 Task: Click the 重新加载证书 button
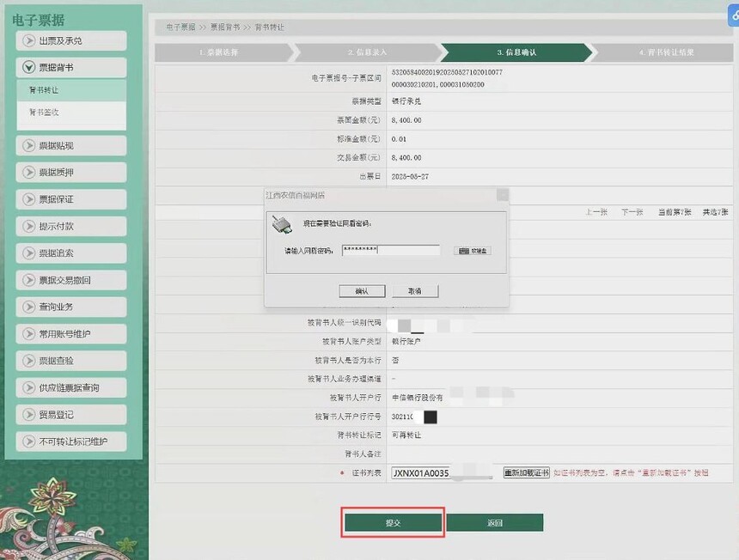click(x=527, y=472)
